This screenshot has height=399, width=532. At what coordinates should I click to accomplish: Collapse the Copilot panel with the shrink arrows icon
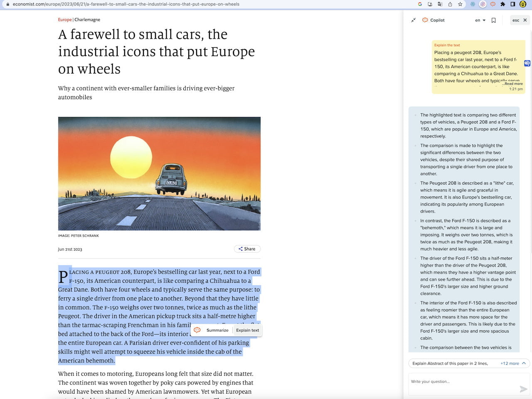click(x=413, y=20)
